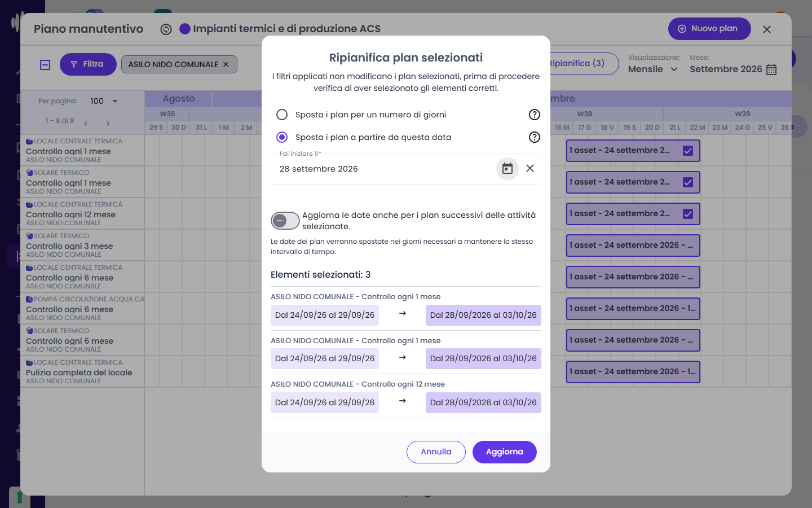Select 'Controllo ogni 12 mese' row in the list
812x508 pixels.
(82, 214)
